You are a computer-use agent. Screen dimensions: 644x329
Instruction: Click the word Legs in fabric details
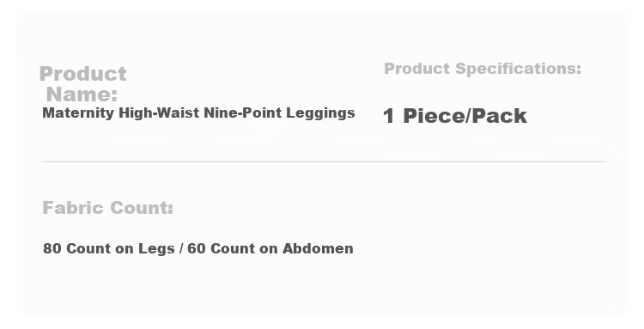pos(156,249)
